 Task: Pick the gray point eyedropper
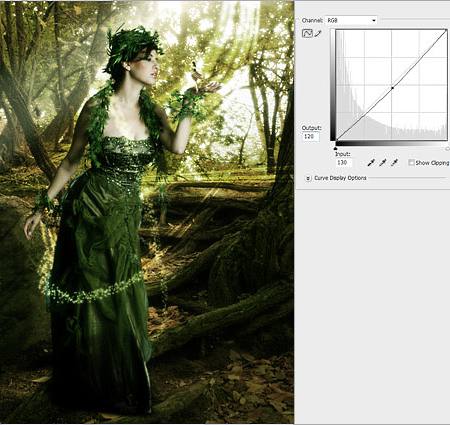(x=383, y=163)
